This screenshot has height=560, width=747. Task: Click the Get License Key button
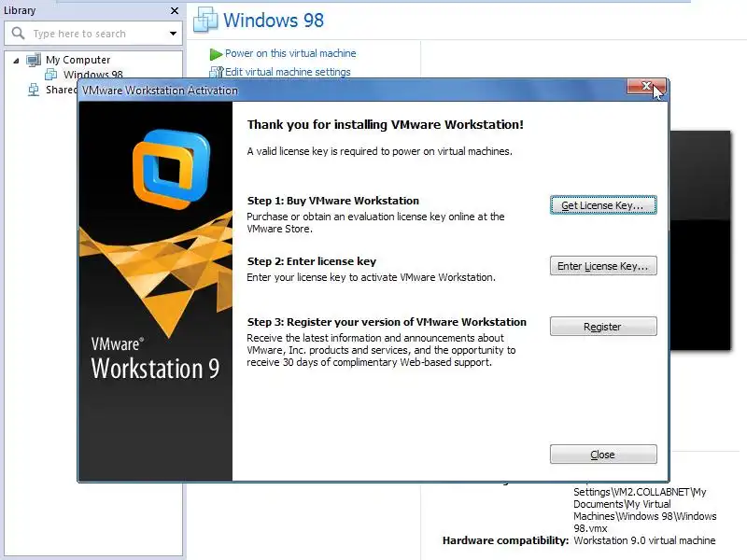pos(603,205)
